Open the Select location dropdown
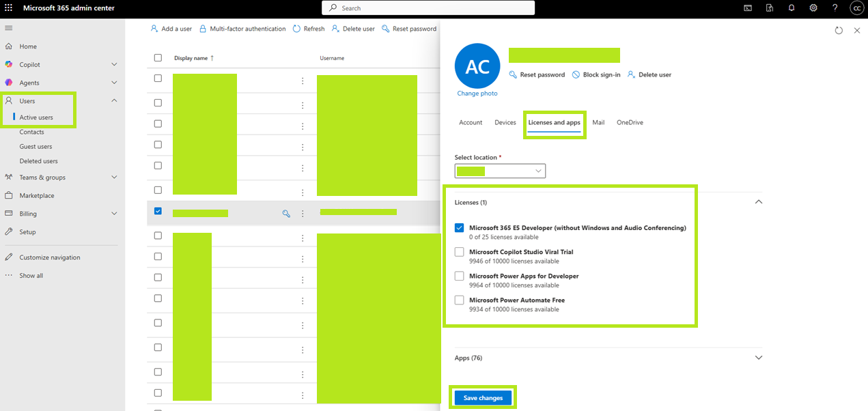This screenshot has width=868, height=411. pyautogui.click(x=500, y=171)
